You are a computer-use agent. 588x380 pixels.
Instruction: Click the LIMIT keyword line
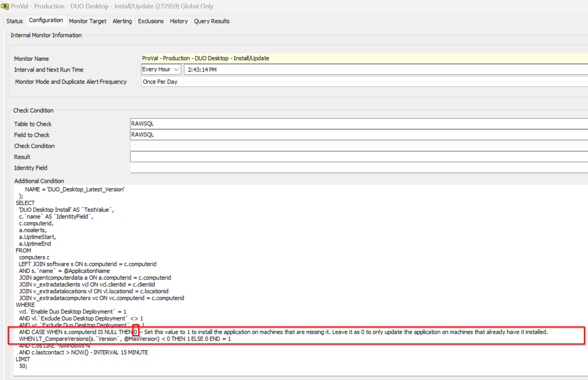23,359
